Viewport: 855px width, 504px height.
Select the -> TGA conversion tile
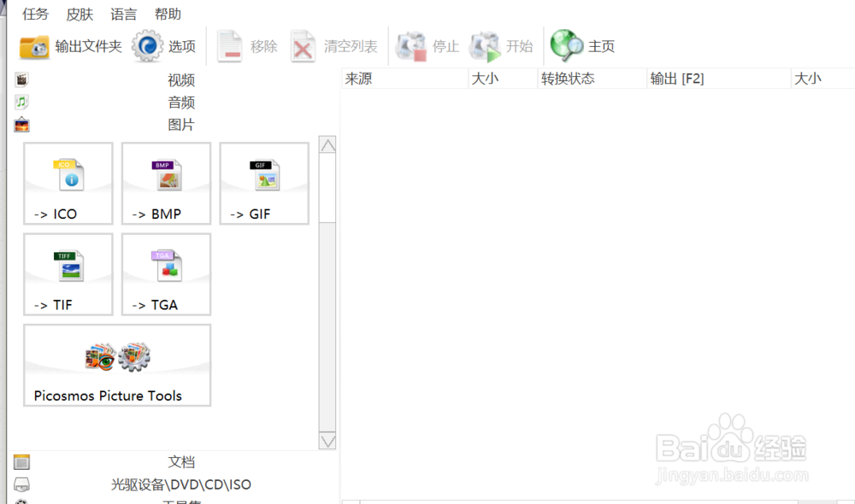click(167, 274)
